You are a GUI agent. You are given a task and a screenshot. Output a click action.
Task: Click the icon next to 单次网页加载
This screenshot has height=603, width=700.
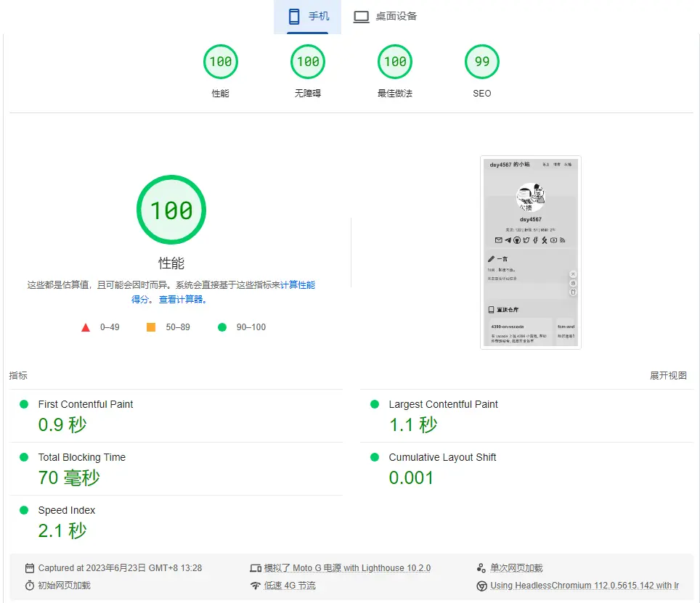point(481,568)
